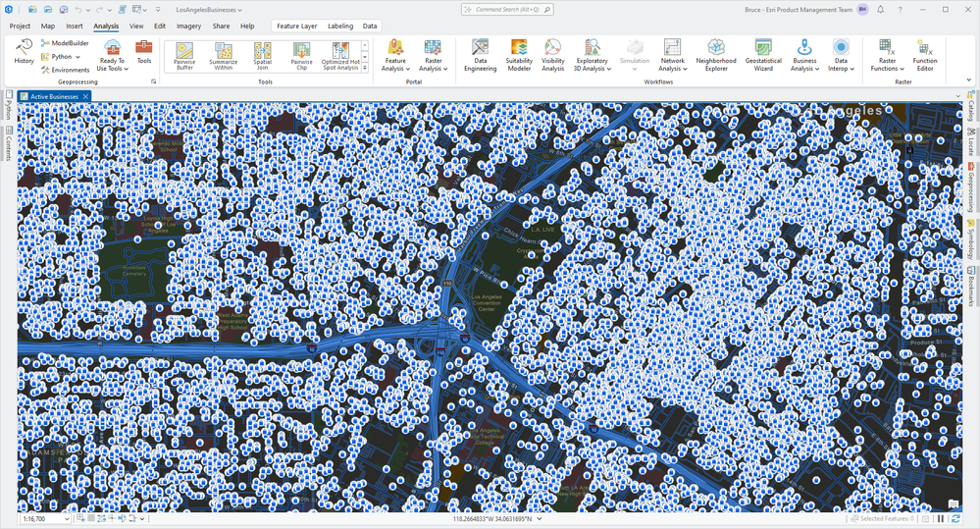Click the notifications bell icon
The image size is (980, 529).
tap(880, 10)
